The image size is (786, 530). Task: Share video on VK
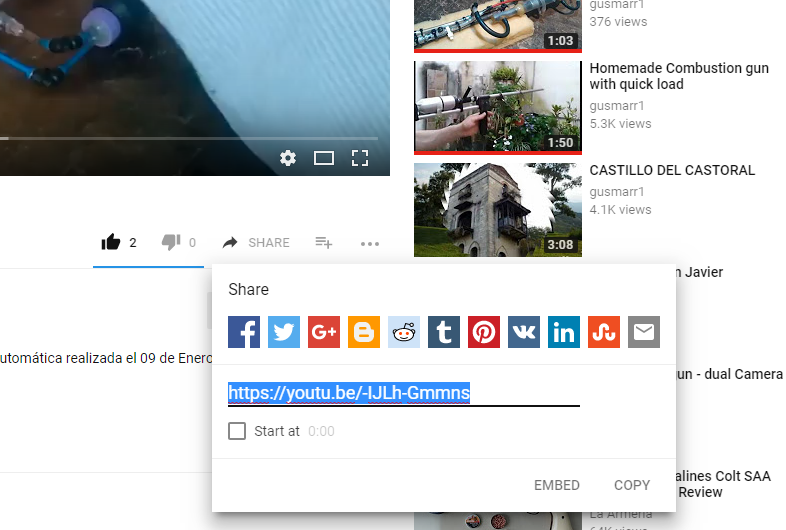524,332
